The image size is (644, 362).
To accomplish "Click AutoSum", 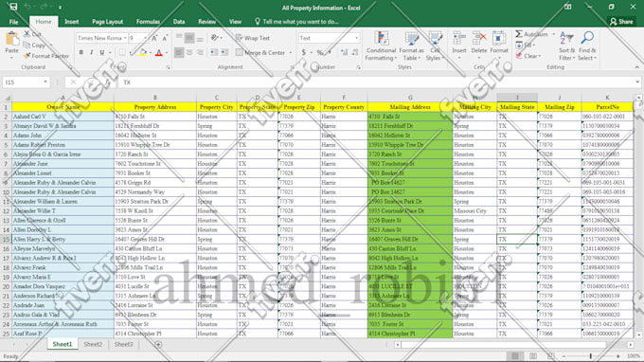I will 532,34.
